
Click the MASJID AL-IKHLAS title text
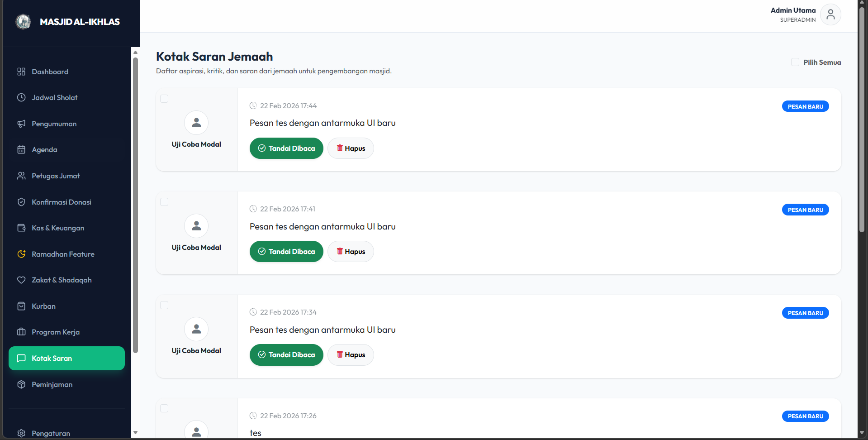coord(80,22)
